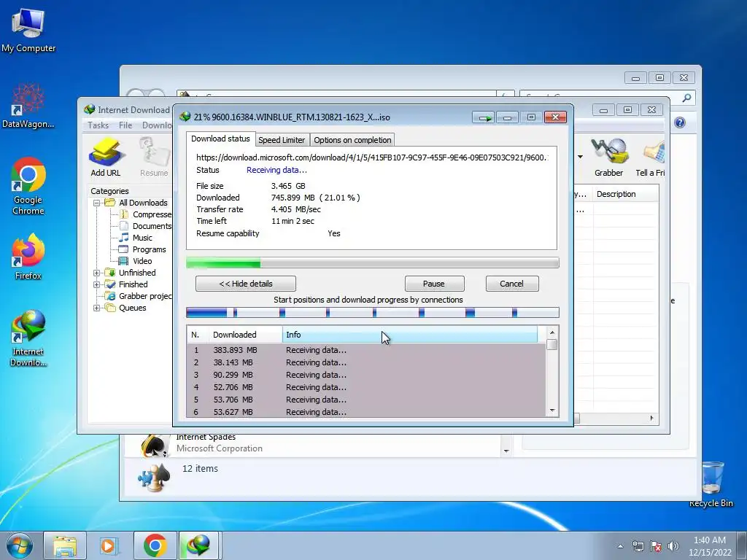
Task: Switch to Chrome on the taskbar
Action: tap(155, 545)
